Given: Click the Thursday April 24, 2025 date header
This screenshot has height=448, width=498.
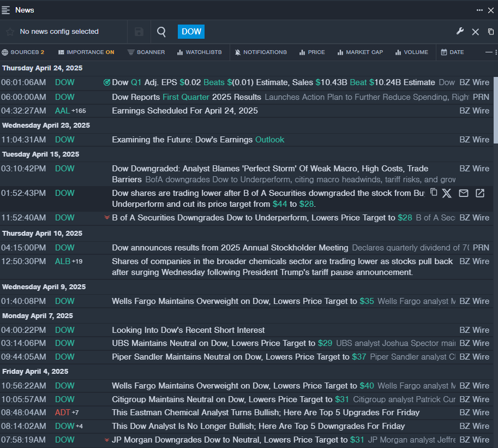Looking at the screenshot, I should click(42, 68).
